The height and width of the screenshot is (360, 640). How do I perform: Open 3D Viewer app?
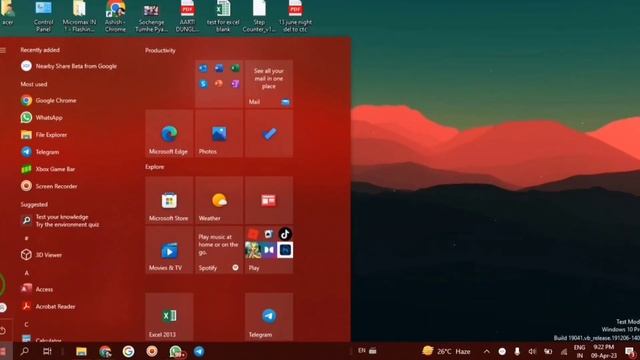tap(42, 255)
